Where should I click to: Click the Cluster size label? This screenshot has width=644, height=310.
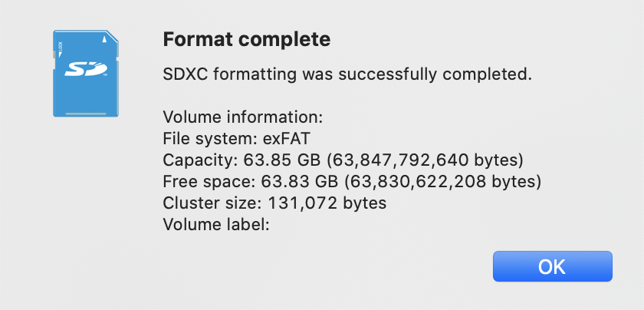(x=213, y=203)
